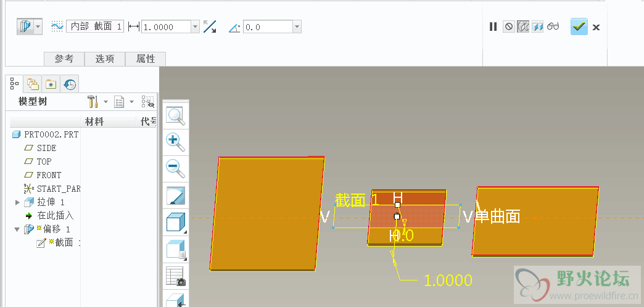Open the offset type dropdown arrow
Image resolution: width=644 pixels, height=307 pixels.
38,27
